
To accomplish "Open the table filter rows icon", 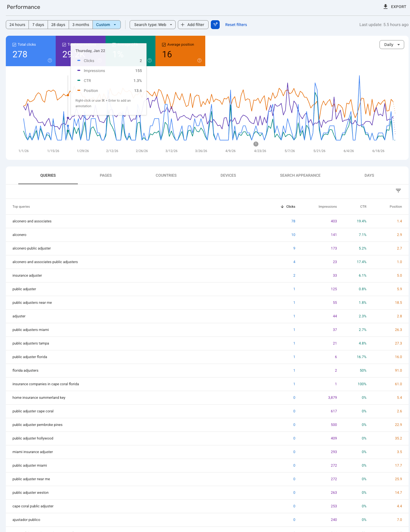I will (398, 191).
